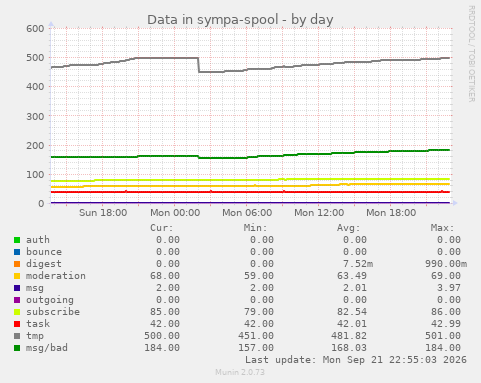Screen dimensions: 481x383
Task: Click task average value 42.01
Action: tap(352, 324)
